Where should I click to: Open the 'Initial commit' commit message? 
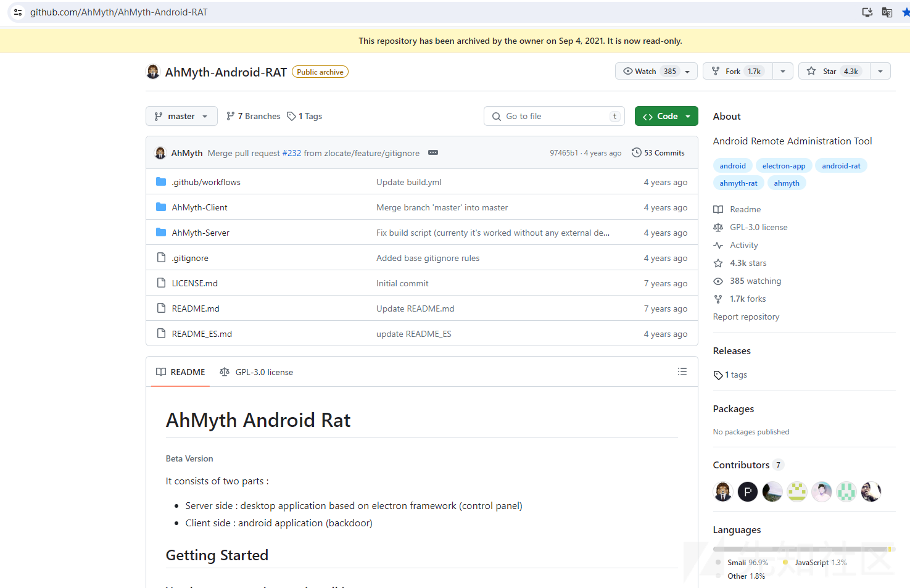402,283
